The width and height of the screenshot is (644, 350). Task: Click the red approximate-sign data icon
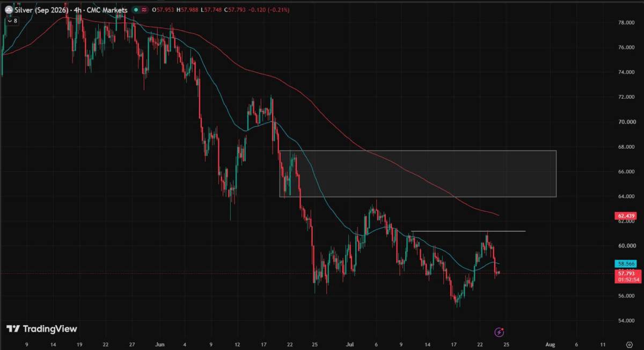point(144,10)
